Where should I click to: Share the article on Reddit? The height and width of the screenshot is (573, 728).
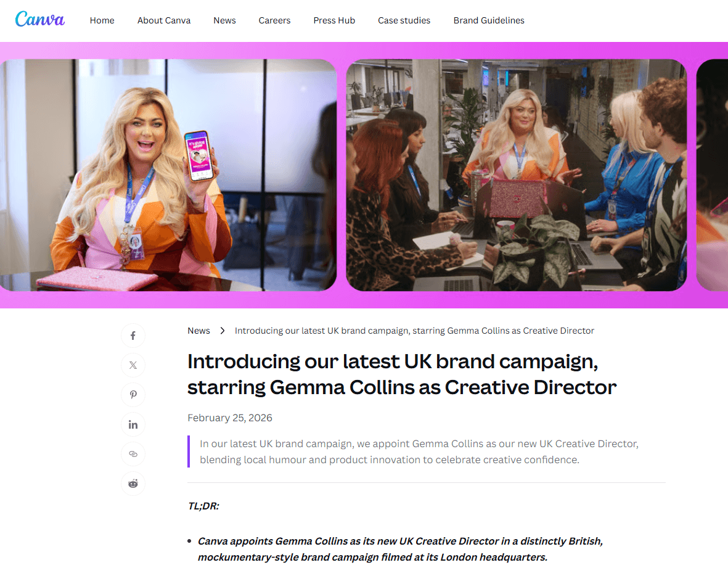[x=133, y=484]
